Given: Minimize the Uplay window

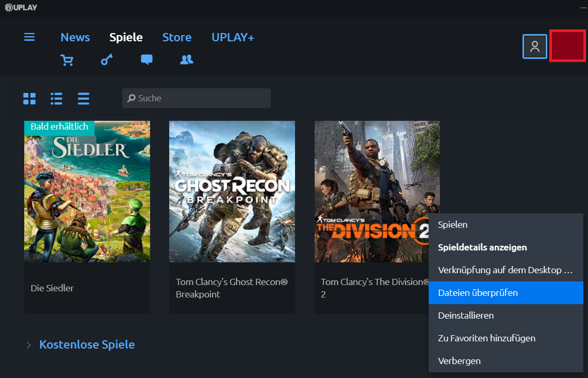Looking at the screenshot, I should click(x=583, y=8).
